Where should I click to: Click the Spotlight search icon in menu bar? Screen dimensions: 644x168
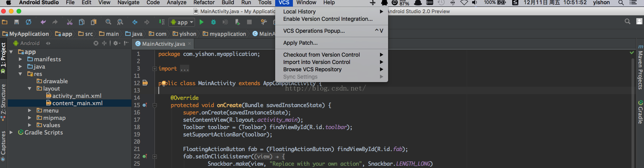(621, 3)
